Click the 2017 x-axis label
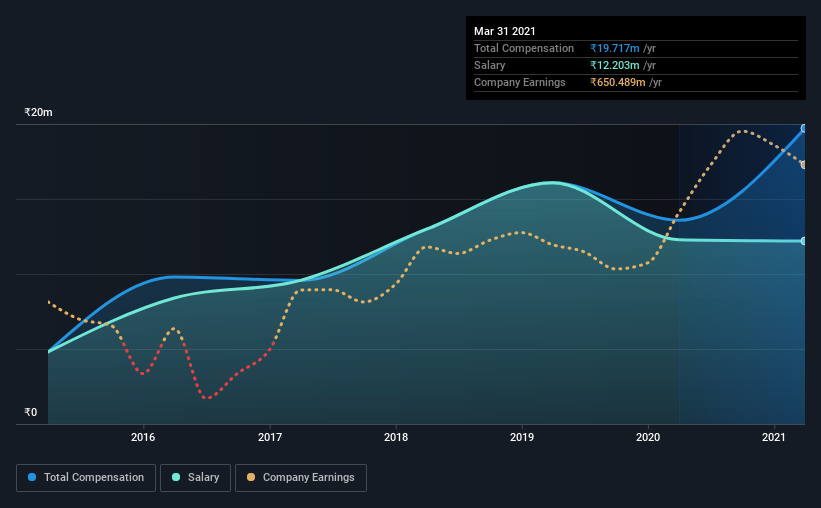Screen dimensions: 821x508 [x=270, y=437]
